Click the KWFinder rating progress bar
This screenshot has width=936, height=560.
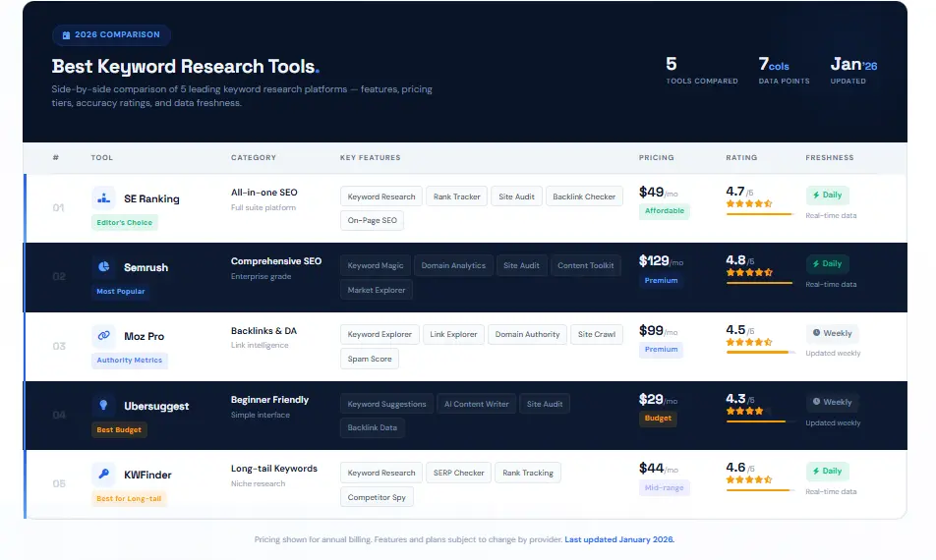tap(759, 490)
